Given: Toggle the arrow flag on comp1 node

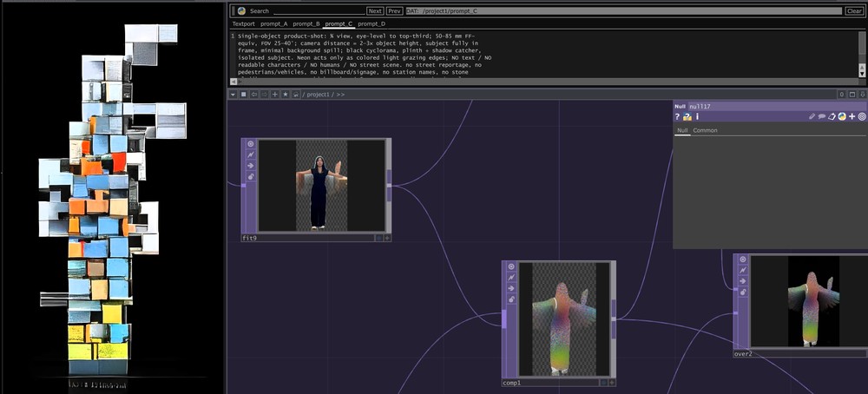Looking at the screenshot, I should pyautogui.click(x=511, y=288).
